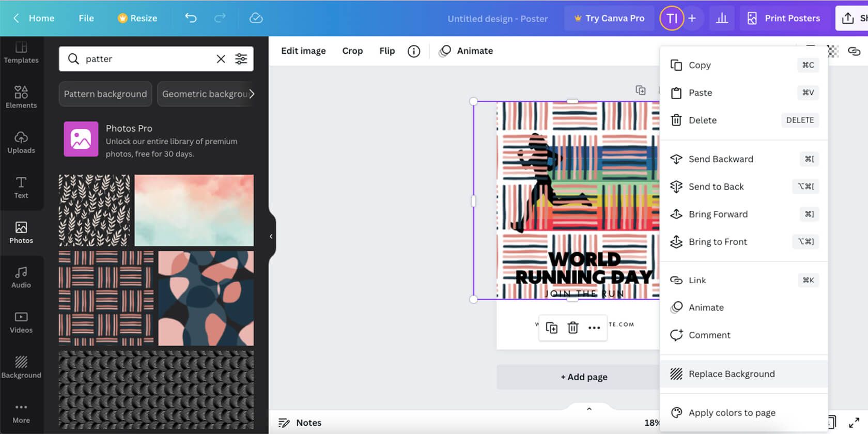The height and width of the screenshot is (434, 868).
Task: Duplicate page icon above the canvas
Action: click(641, 90)
